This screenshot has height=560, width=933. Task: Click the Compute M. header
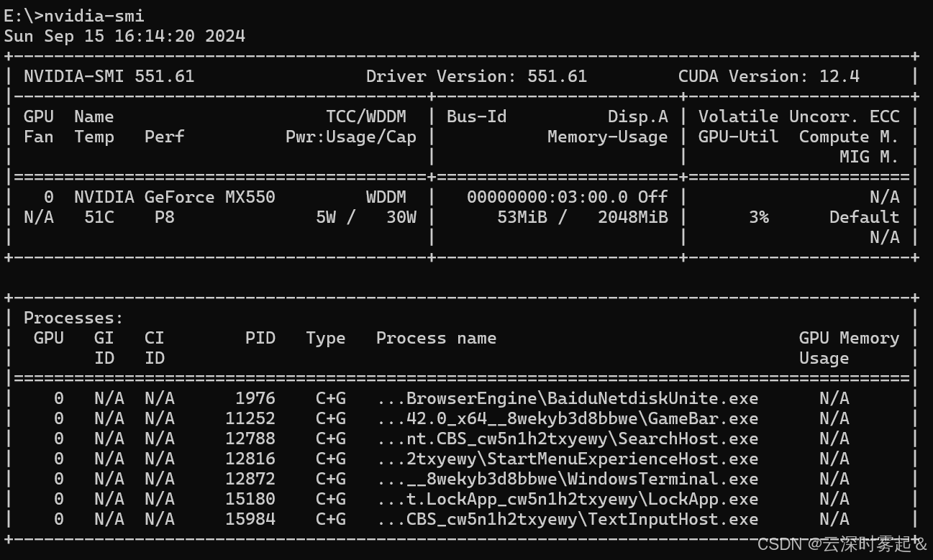[x=849, y=137]
